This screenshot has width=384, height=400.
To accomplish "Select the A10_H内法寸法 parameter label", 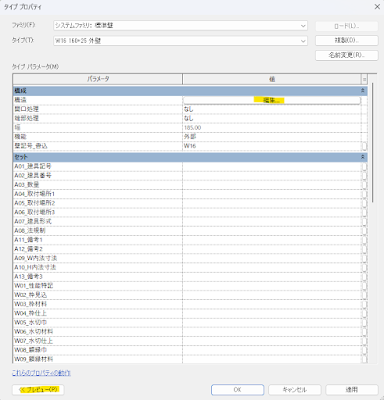I will click(x=35, y=267).
